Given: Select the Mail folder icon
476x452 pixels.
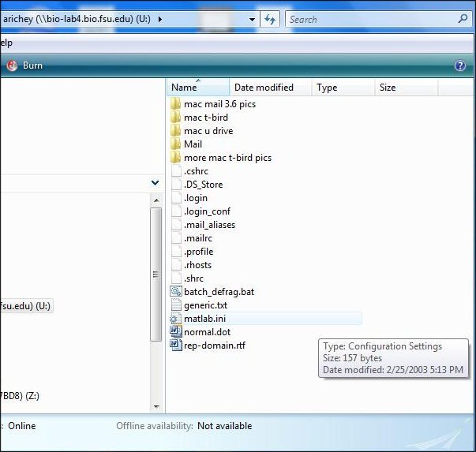Looking at the screenshot, I should 176,144.
